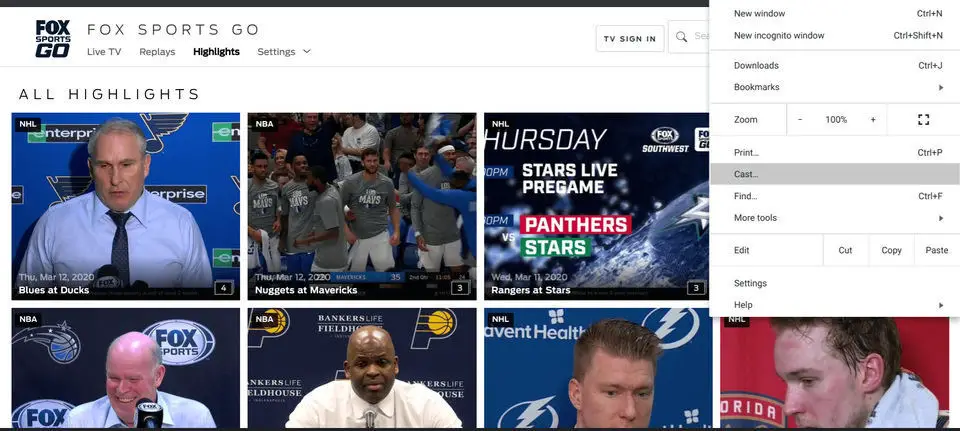Click the TV SIGN IN button
This screenshot has height=431, width=960.
pyautogui.click(x=630, y=39)
